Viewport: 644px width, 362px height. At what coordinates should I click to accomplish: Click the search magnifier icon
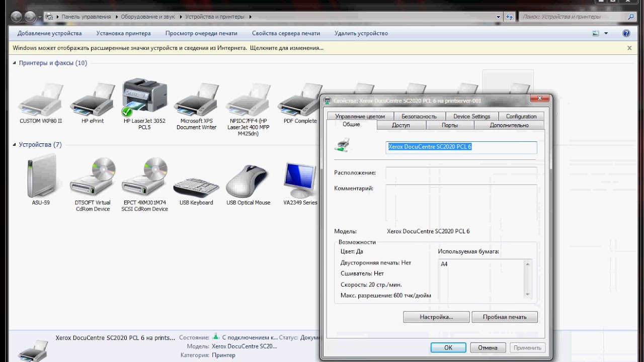(x=631, y=17)
